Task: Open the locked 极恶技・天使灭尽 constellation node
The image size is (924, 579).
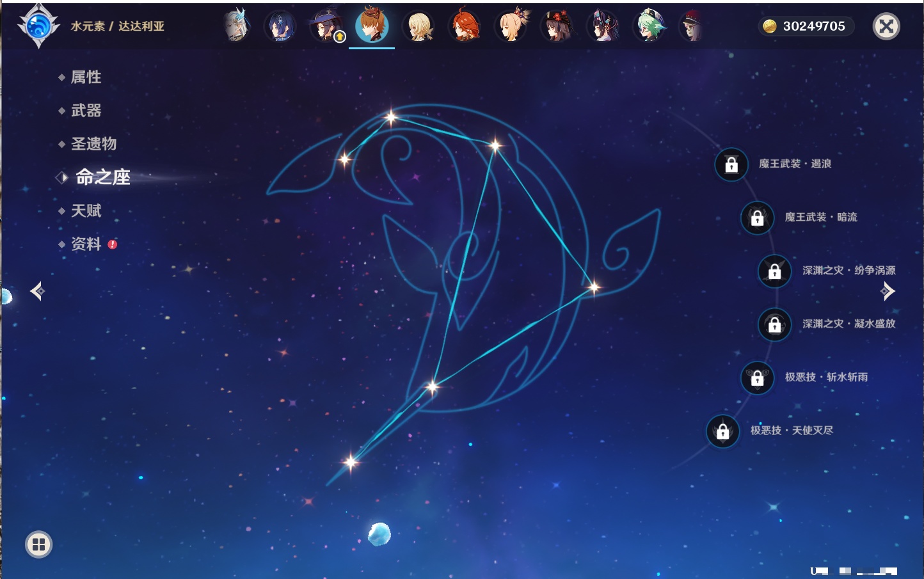Action: coord(723,431)
